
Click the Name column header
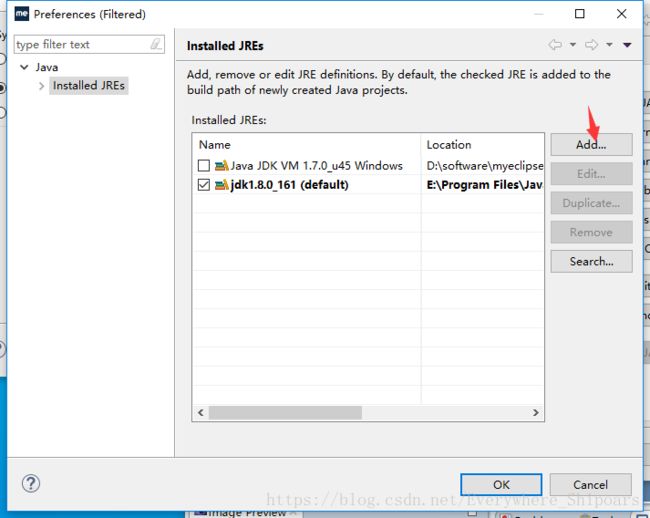[x=306, y=145]
